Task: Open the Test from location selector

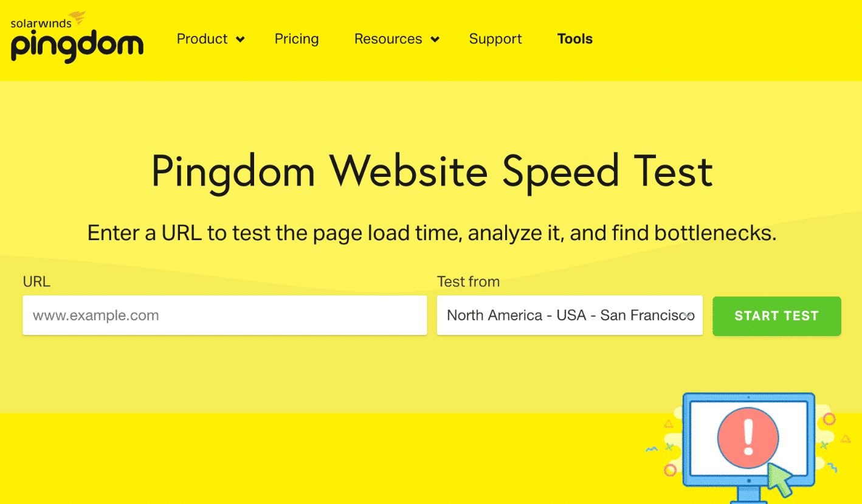Action: [x=569, y=316]
